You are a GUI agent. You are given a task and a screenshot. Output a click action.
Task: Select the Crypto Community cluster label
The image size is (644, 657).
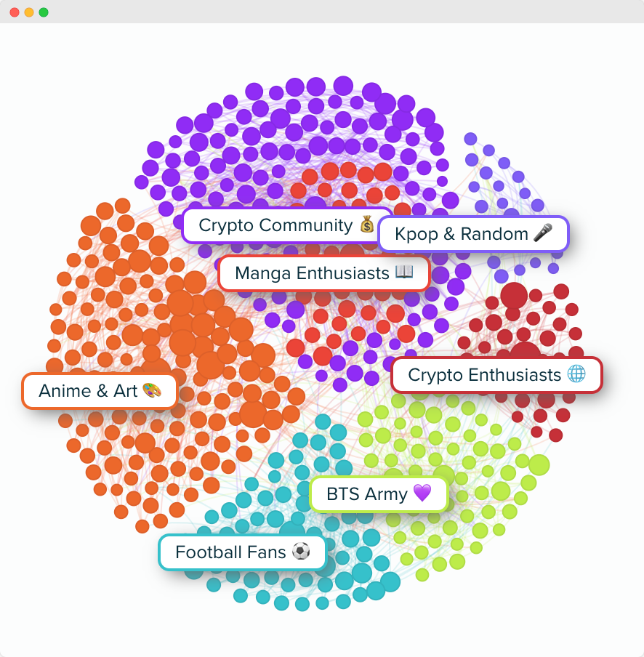point(286,225)
